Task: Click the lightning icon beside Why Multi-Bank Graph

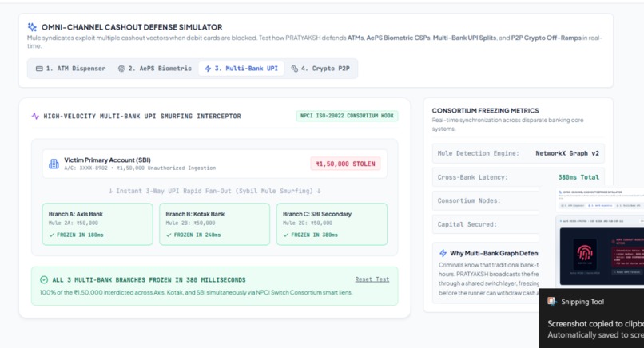Action: (x=443, y=253)
